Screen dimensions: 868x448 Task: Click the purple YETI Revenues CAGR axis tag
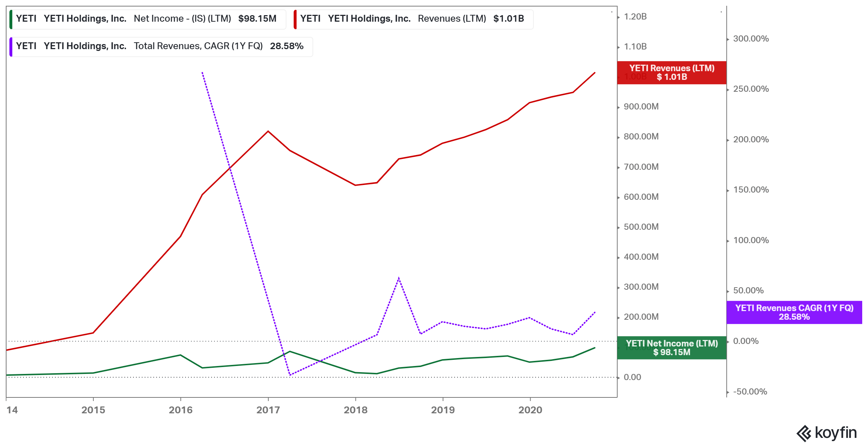[x=794, y=313]
